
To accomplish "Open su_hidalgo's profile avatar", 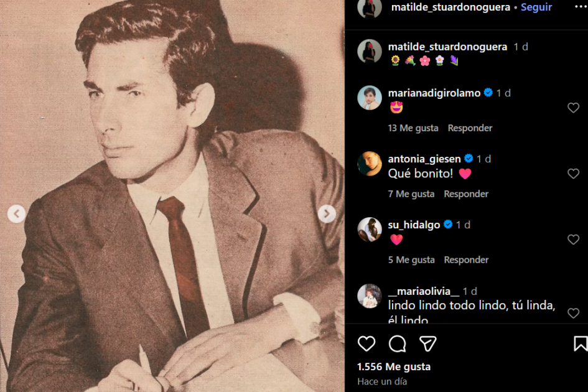I will coord(370,230).
